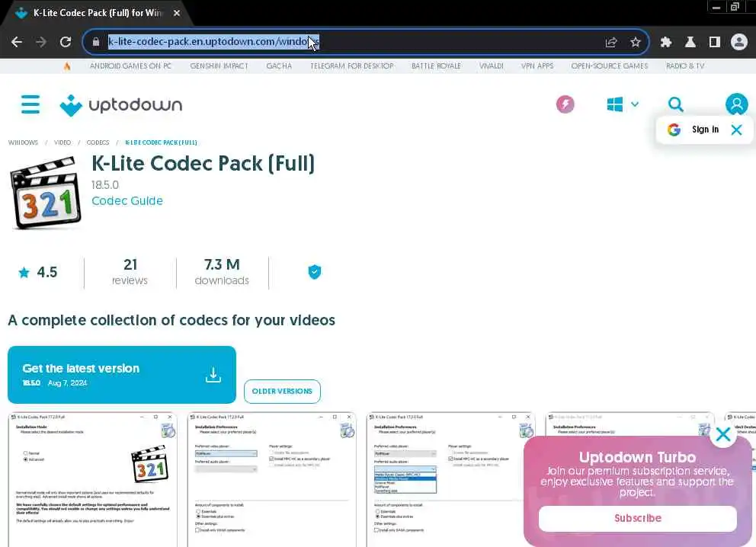
Task: Click the Uptodown logo
Action: 121,105
